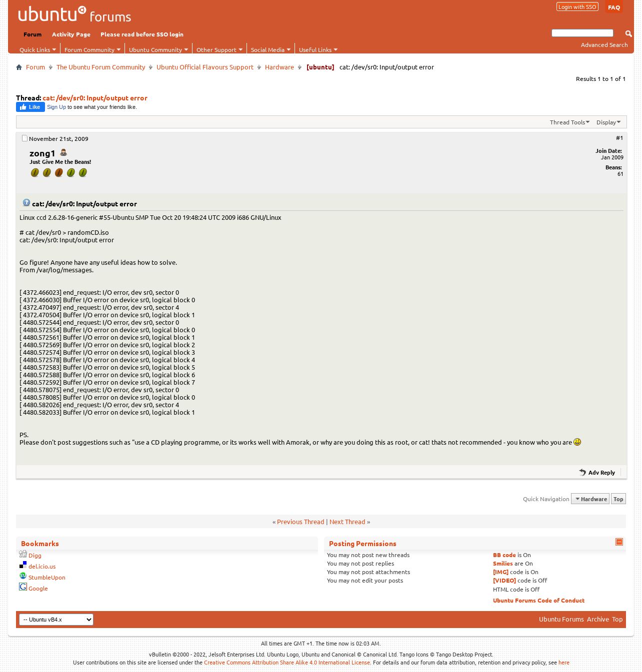The width and height of the screenshot is (642, 672).
Task: Click post number #1 permalink
Action: [x=619, y=138]
